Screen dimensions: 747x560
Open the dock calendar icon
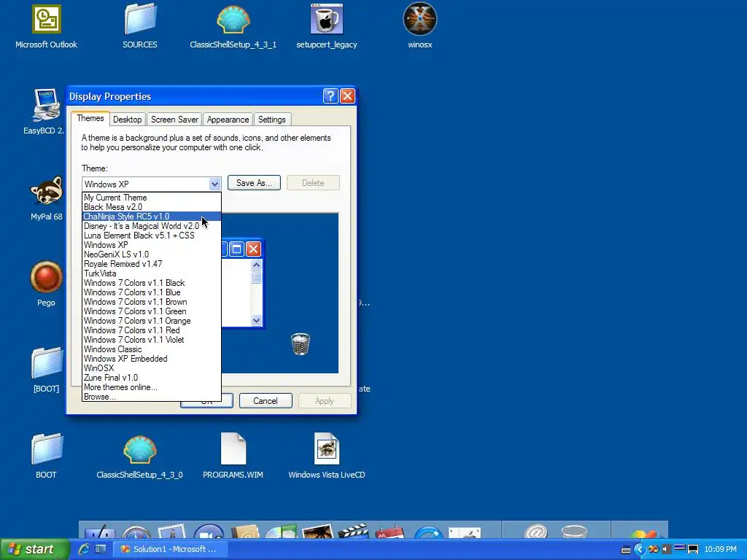coord(390,532)
